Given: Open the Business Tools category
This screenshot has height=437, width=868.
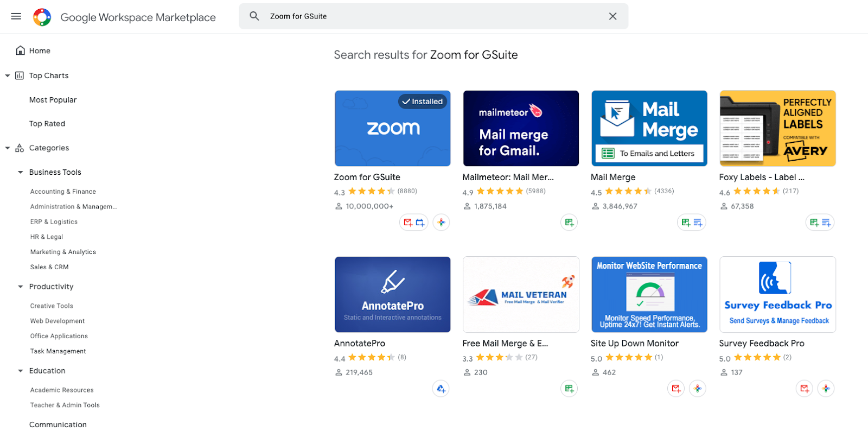Looking at the screenshot, I should (x=55, y=172).
